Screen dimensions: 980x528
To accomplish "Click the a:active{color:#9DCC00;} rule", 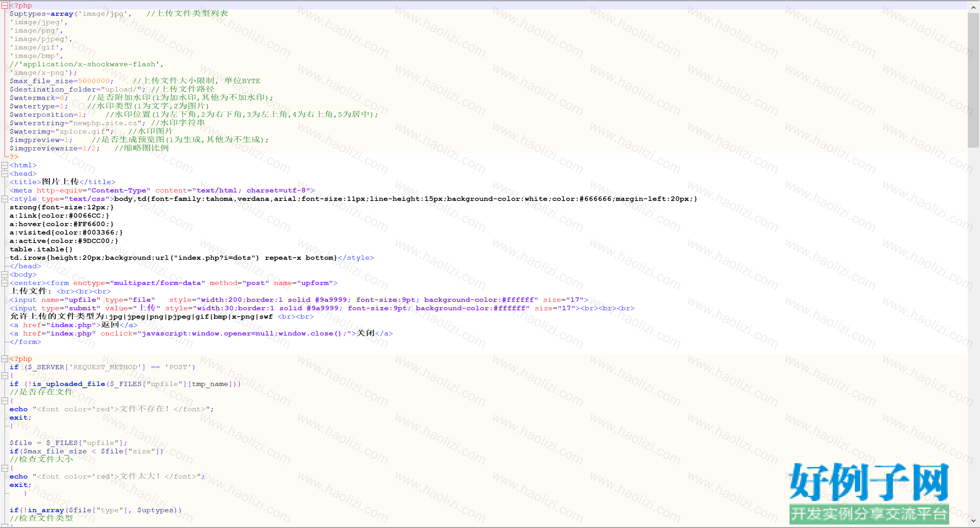I will point(64,241).
